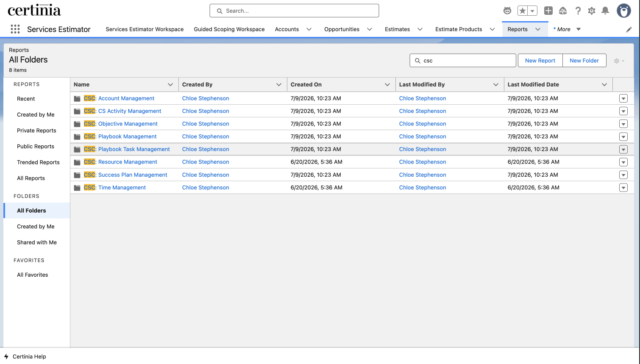Screen dimensions: 640x364
Task: Click folder icon for CSC: Playbook Task Management
Action: tap(77, 149)
